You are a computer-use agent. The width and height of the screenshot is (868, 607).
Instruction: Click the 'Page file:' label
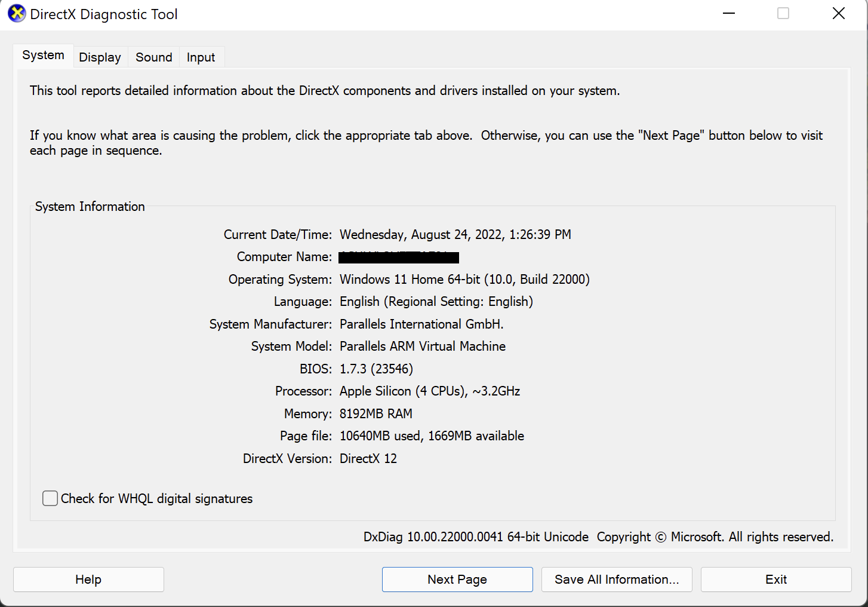click(306, 436)
